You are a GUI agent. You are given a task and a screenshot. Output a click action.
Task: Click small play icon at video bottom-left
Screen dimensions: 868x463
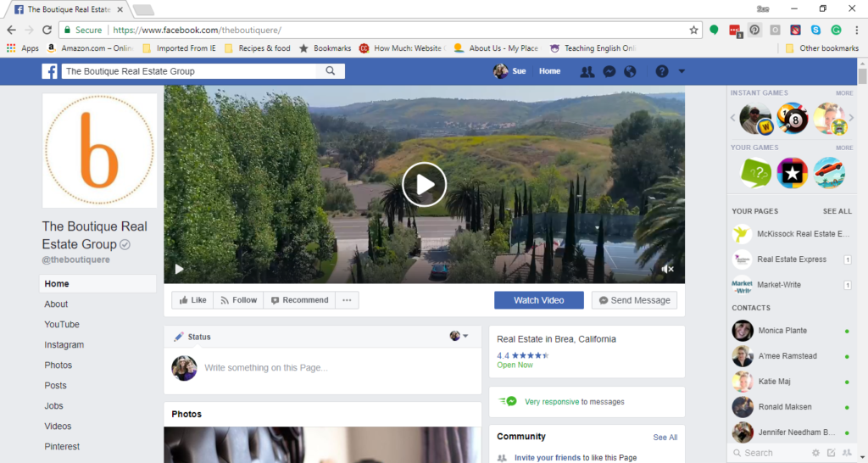point(179,269)
